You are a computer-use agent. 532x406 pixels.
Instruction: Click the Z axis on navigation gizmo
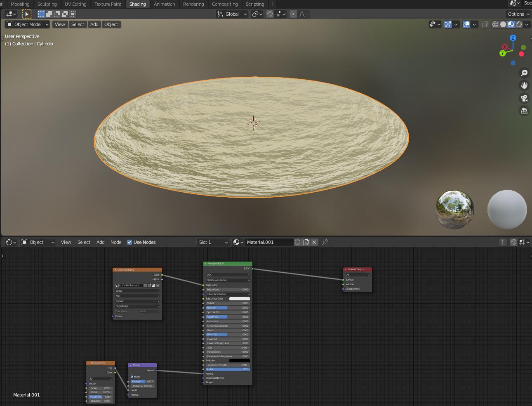513,38
